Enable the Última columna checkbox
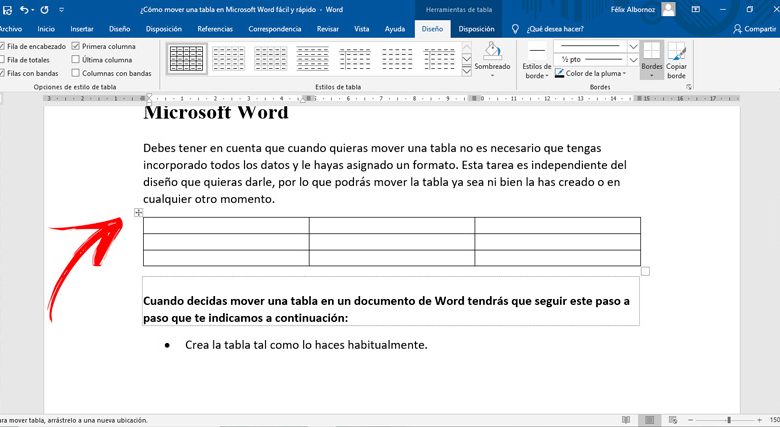This screenshot has height=427, width=780. click(76, 59)
